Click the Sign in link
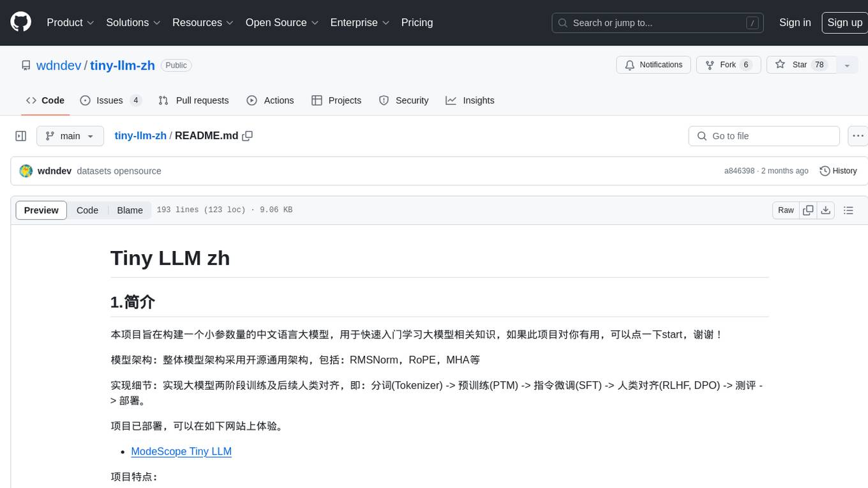The image size is (868, 488). click(x=795, y=22)
